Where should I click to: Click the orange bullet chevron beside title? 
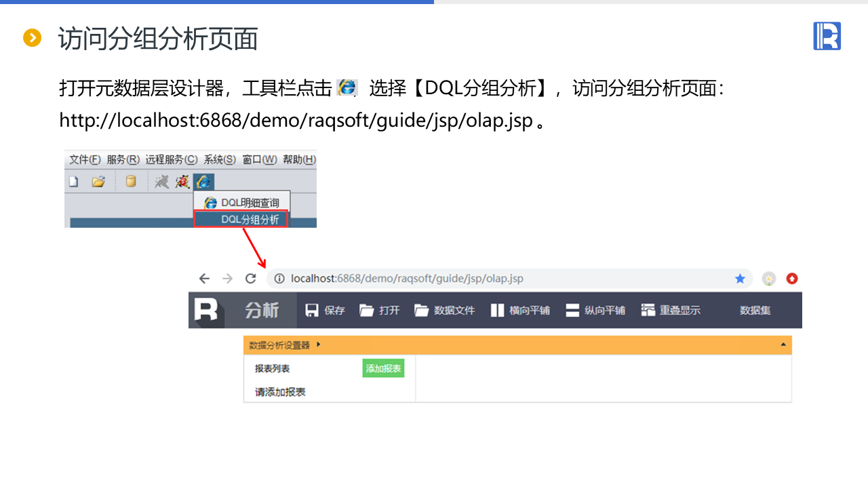point(33,38)
